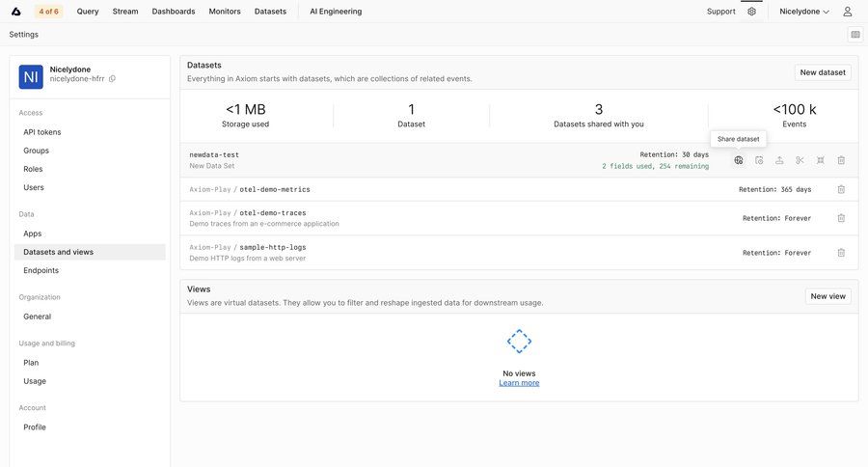Open AI Engineering
The image size is (868, 467).
tap(336, 11)
